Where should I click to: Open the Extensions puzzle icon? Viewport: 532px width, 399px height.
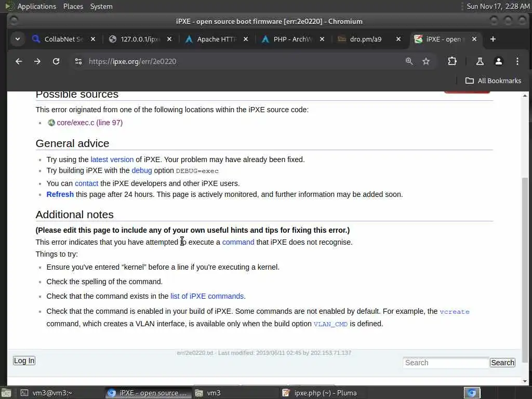pos(453,61)
